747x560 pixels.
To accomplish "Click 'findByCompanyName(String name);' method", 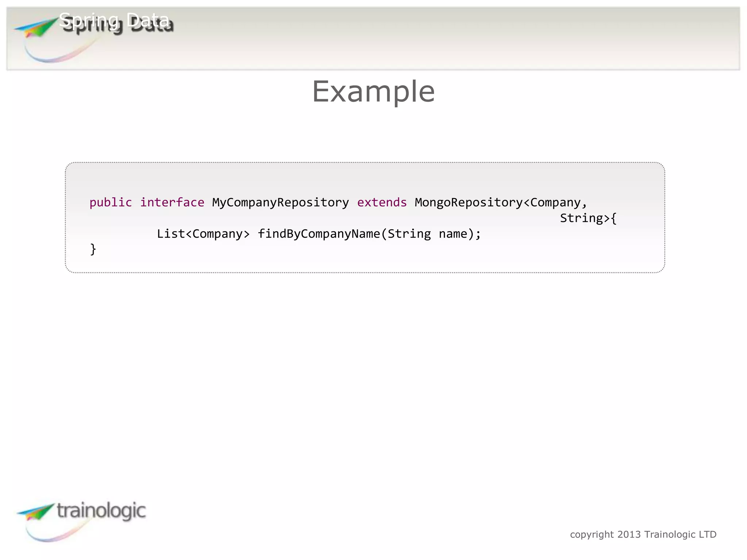I will click(369, 234).
